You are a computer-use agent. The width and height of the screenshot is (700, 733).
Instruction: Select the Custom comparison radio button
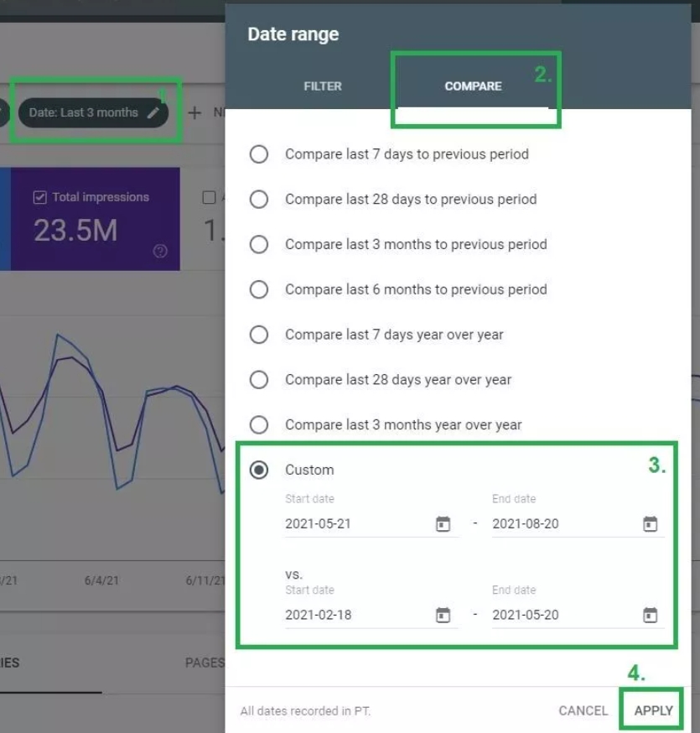click(x=260, y=470)
